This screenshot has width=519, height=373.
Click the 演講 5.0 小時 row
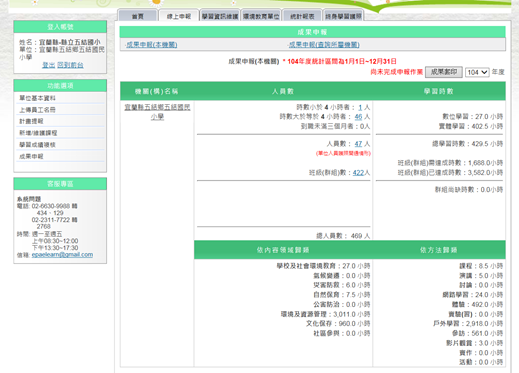[481, 276]
